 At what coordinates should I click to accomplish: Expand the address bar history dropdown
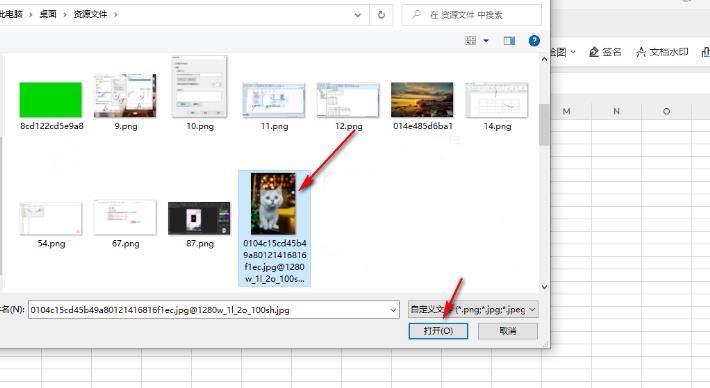point(358,15)
